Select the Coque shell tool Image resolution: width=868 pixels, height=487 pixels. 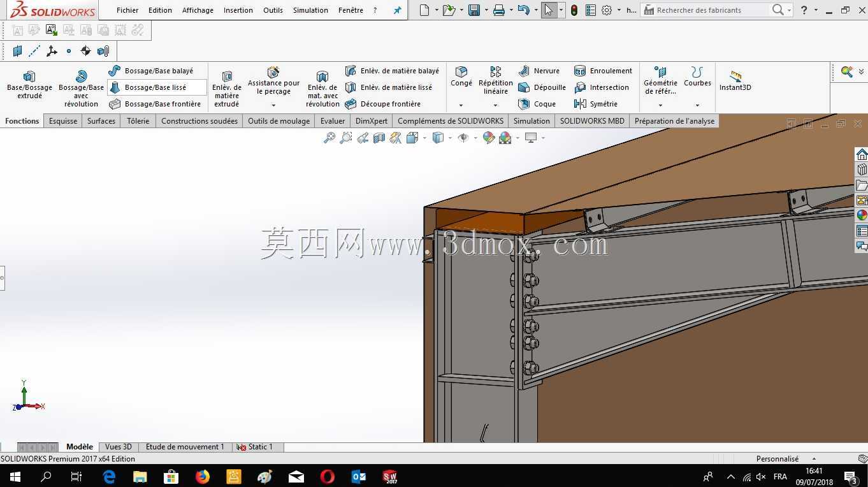coord(537,104)
